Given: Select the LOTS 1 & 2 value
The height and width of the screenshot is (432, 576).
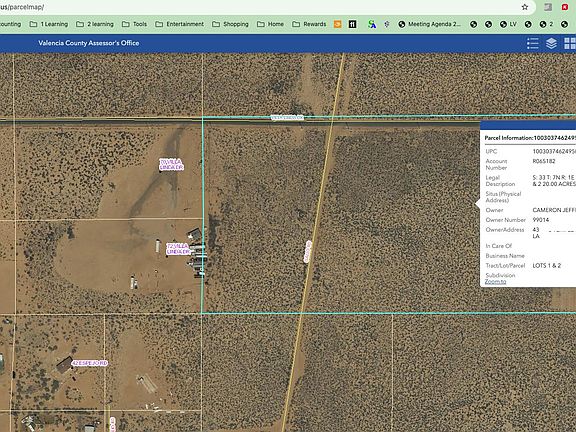Looking at the screenshot, I should coord(547,266).
